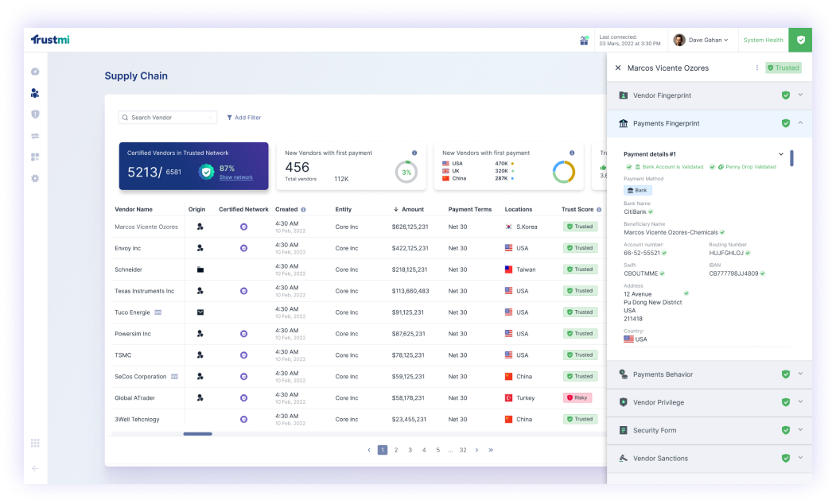The image size is (836, 504).
Task: Click the Risky badge in the Global ATrader row
Action: (577, 398)
